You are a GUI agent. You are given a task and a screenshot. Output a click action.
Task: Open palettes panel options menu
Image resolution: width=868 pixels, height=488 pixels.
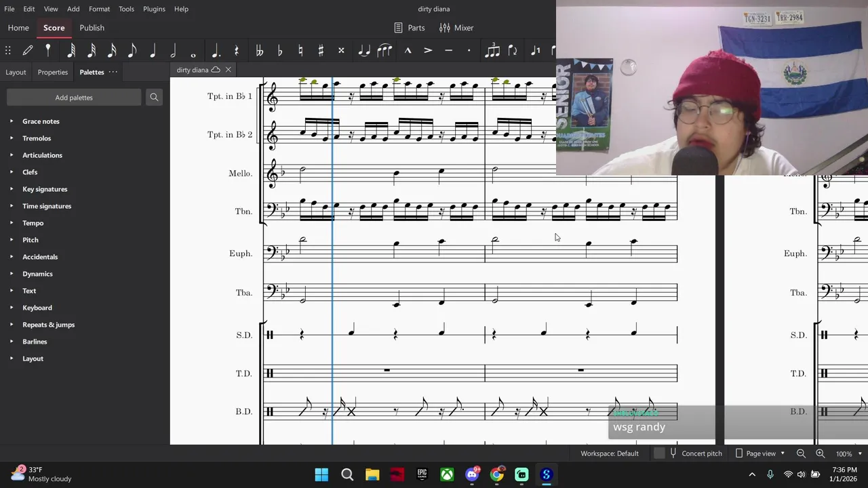point(113,72)
